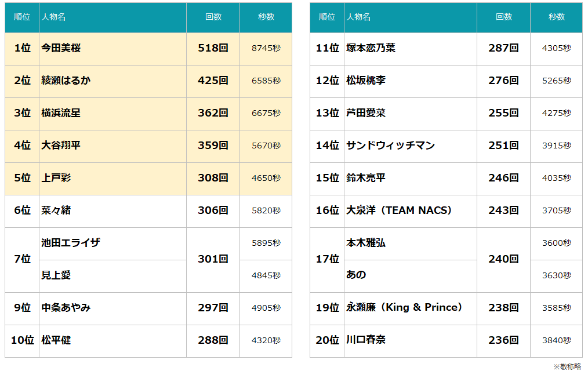Select 永瀬廉（King & Prince） entry
Screen dimensions: 588x378
click(x=404, y=308)
